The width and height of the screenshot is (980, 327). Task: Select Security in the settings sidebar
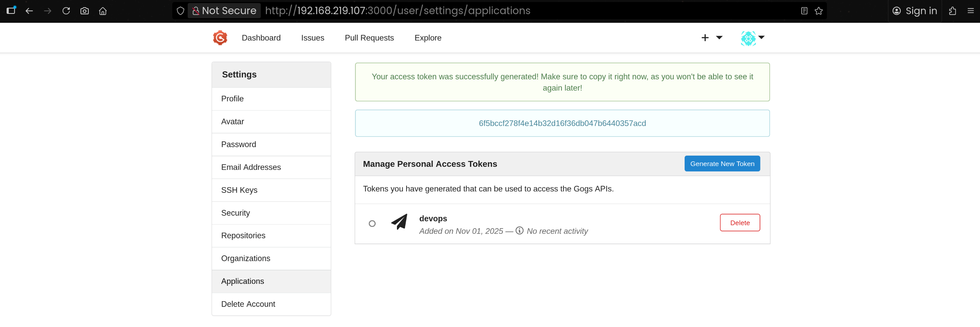tap(235, 213)
